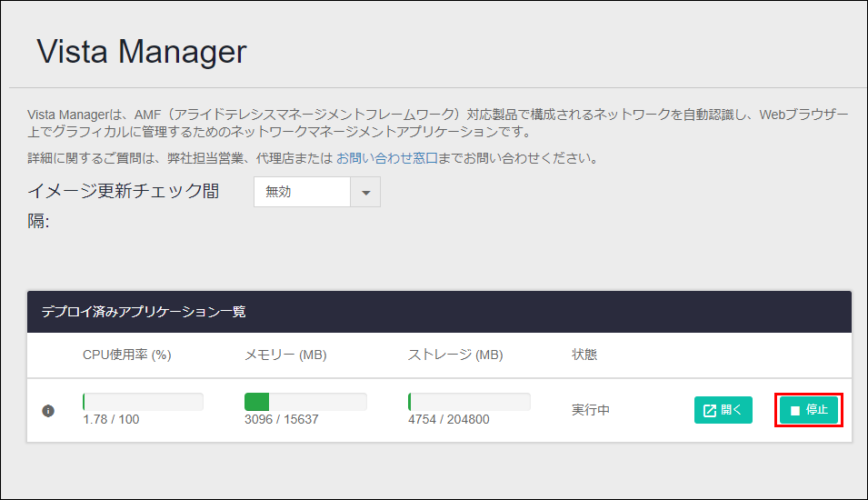Viewport: 868px width, 500px height.
Task: Click the Vista Manager page title
Action: pos(142,52)
